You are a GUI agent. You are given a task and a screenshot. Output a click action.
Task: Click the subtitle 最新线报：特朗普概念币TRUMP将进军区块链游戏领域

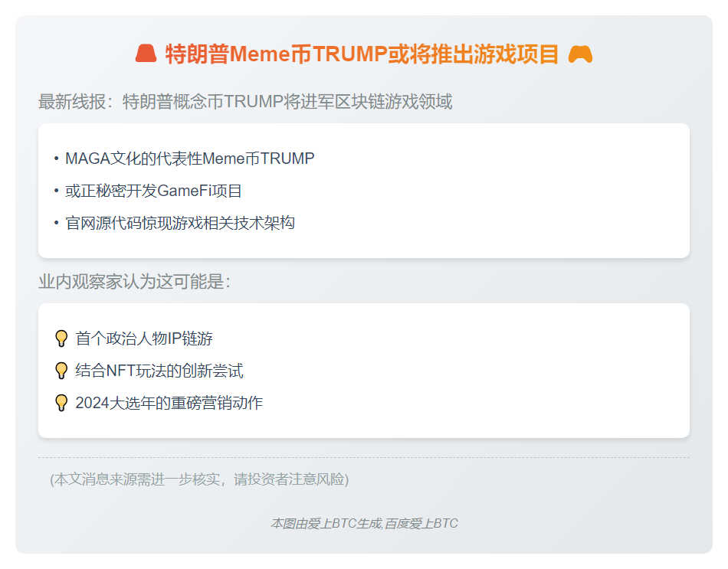[x=245, y=102]
